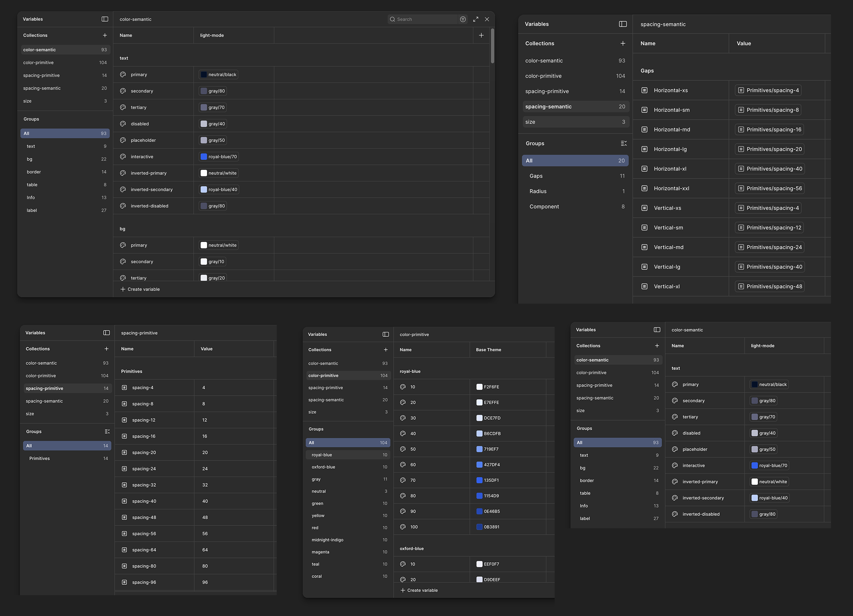The height and width of the screenshot is (616, 853).
Task: Select the border group in top-left panel
Action: click(x=34, y=172)
